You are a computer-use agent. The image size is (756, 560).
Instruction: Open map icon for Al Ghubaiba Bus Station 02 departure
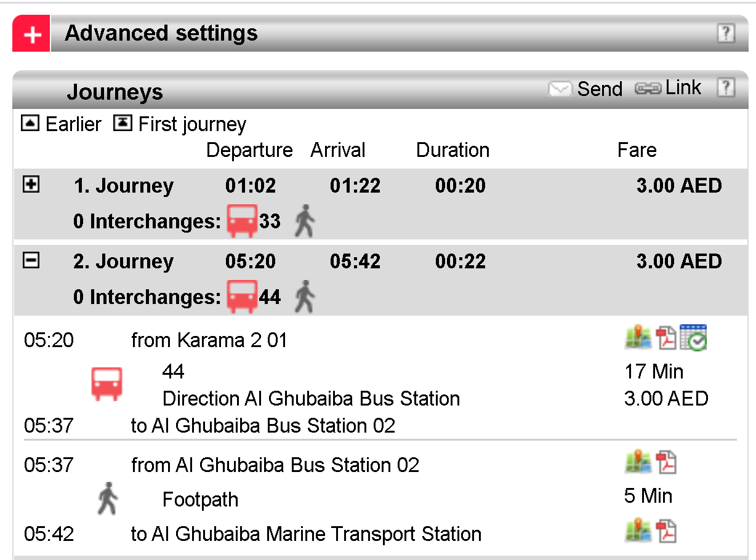tap(638, 462)
